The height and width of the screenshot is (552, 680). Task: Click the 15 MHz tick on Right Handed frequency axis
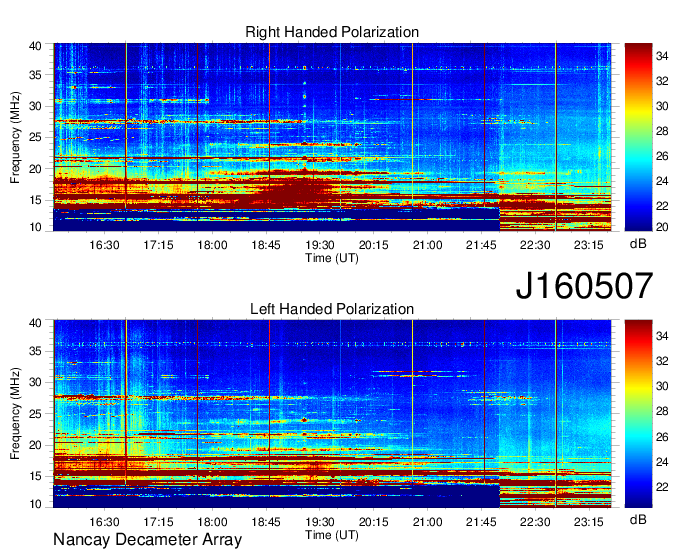pos(35,200)
